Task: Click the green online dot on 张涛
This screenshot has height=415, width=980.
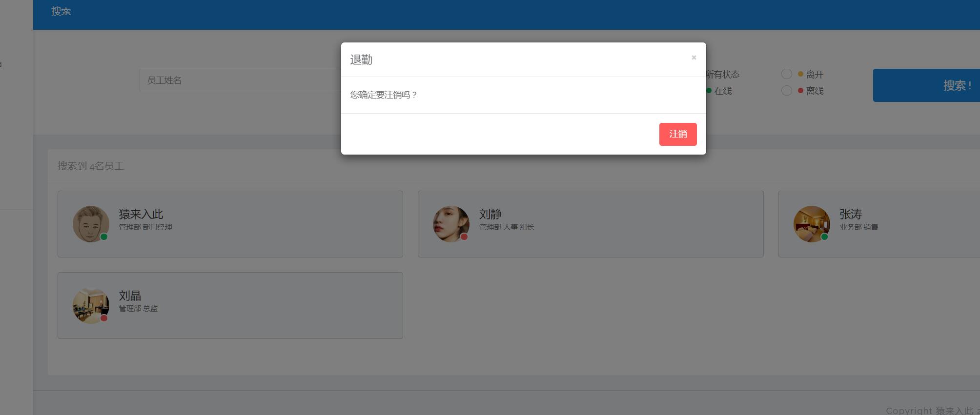Action: pyautogui.click(x=824, y=237)
